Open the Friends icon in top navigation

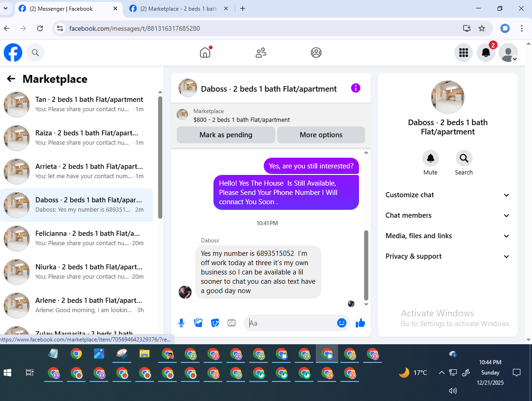click(x=260, y=53)
